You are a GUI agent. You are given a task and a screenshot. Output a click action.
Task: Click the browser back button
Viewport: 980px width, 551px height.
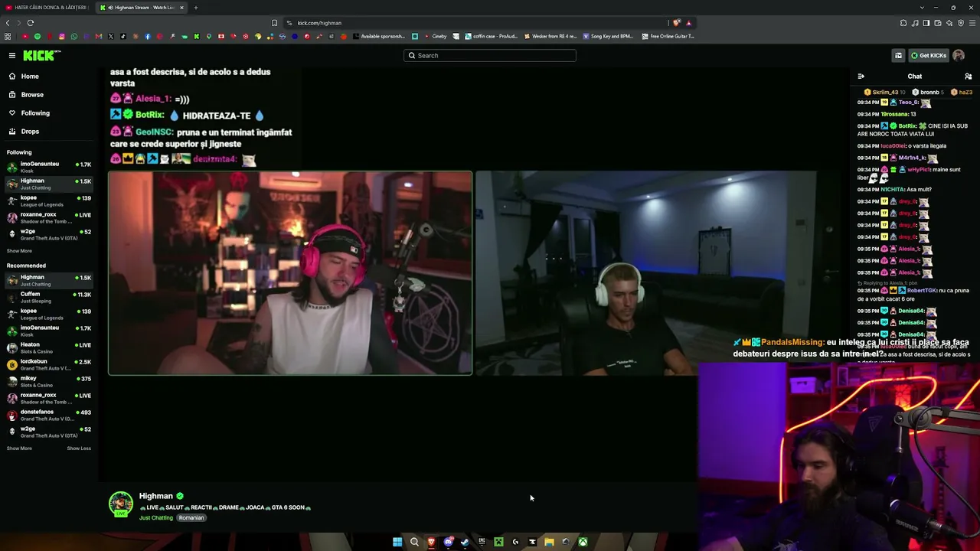tap(8, 23)
